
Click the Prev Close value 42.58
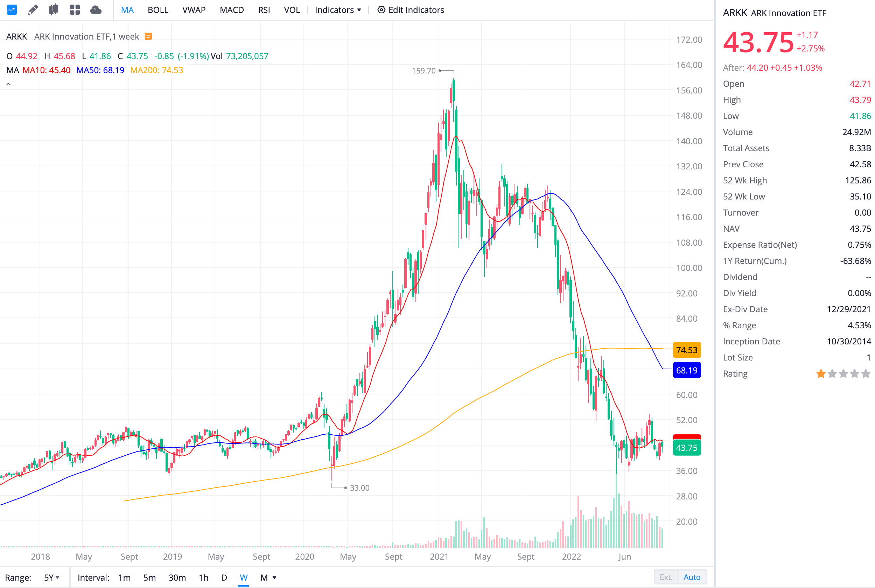click(x=860, y=164)
